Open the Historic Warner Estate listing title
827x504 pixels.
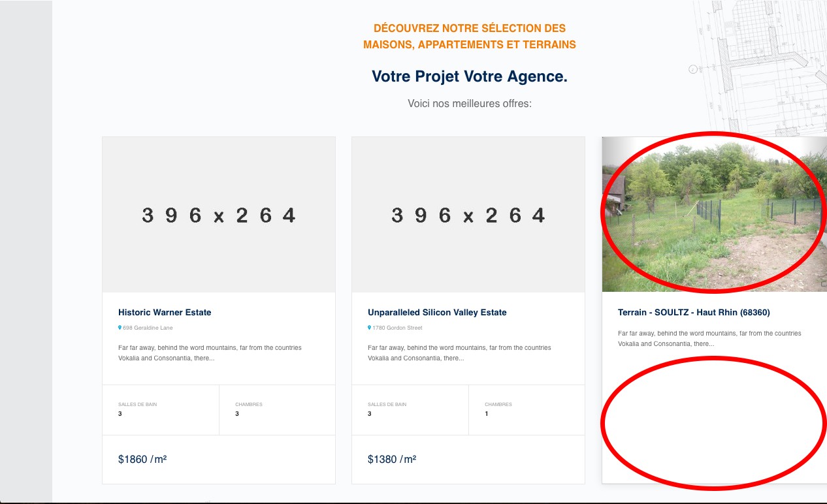pyautogui.click(x=165, y=313)
